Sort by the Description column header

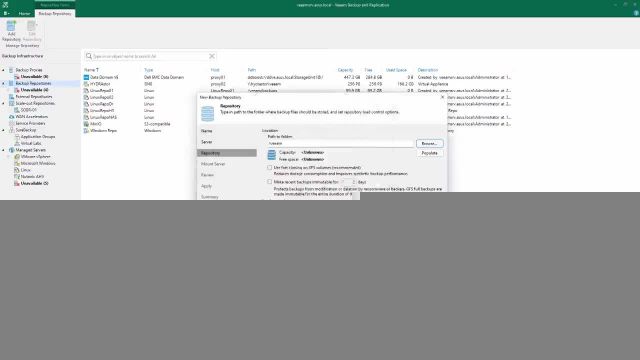428,70
